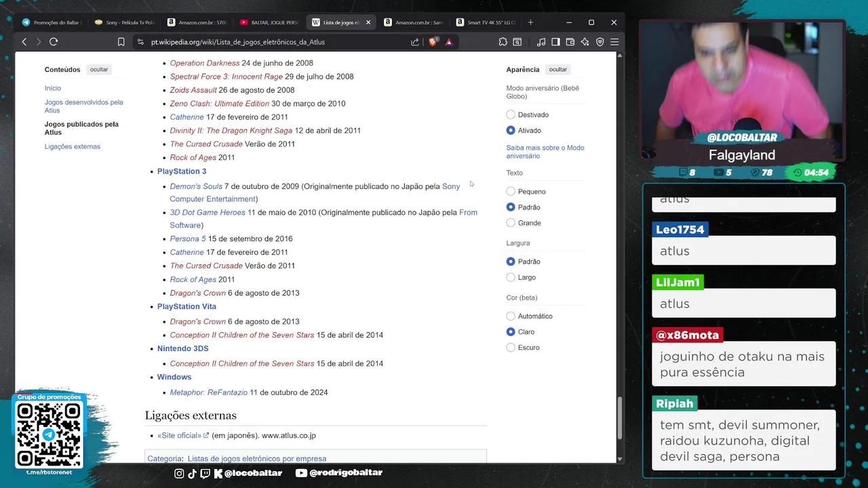This screenshot has width=868, height=488.
Task: Open Persona 5 article link
Action: pyautogui.click(x=188, y=239)
